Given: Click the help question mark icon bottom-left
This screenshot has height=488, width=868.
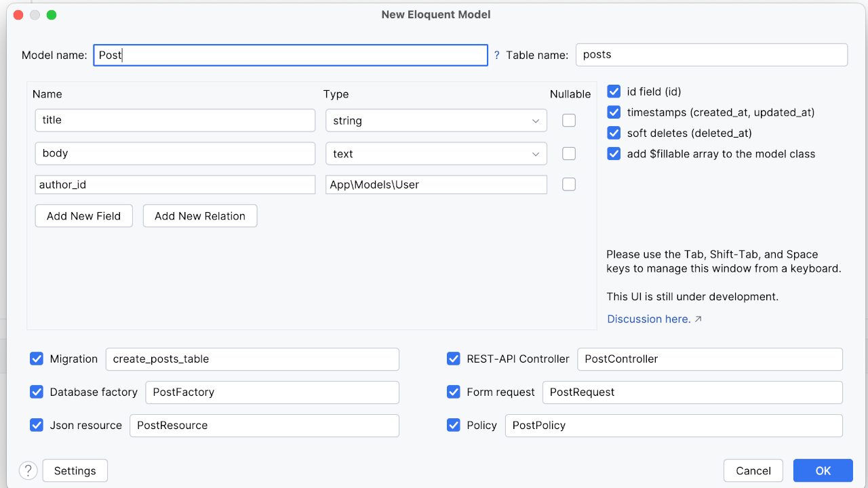Looking at the screenshot, I should coord(28,470).
